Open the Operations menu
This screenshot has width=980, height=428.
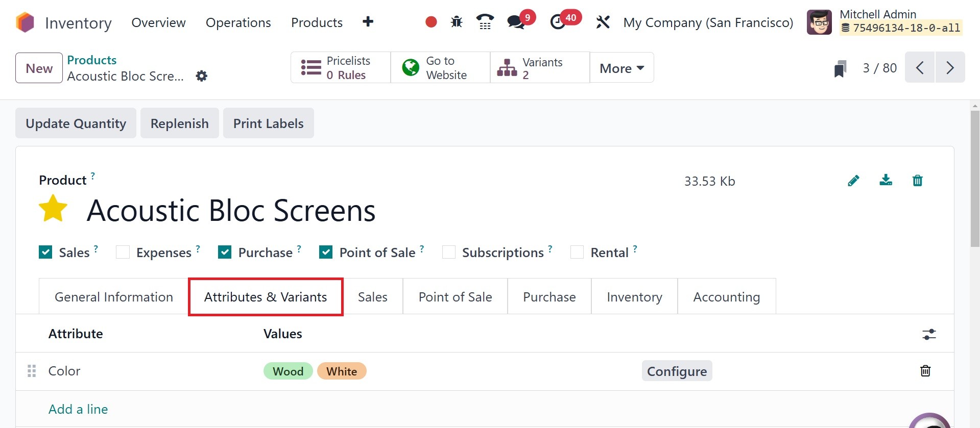(x=238, y=22)
